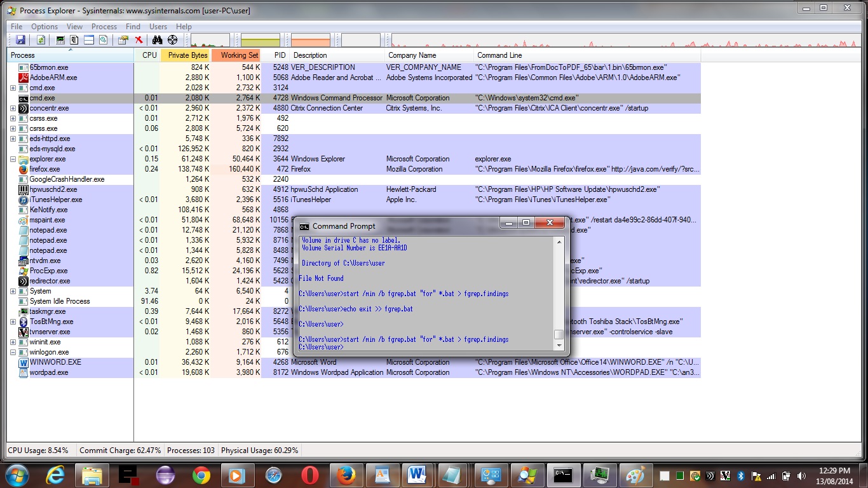The width and height of the screenshot is (868, 488).
Task: Show the lower pane toolbar toggle
Action: [89, 40]
